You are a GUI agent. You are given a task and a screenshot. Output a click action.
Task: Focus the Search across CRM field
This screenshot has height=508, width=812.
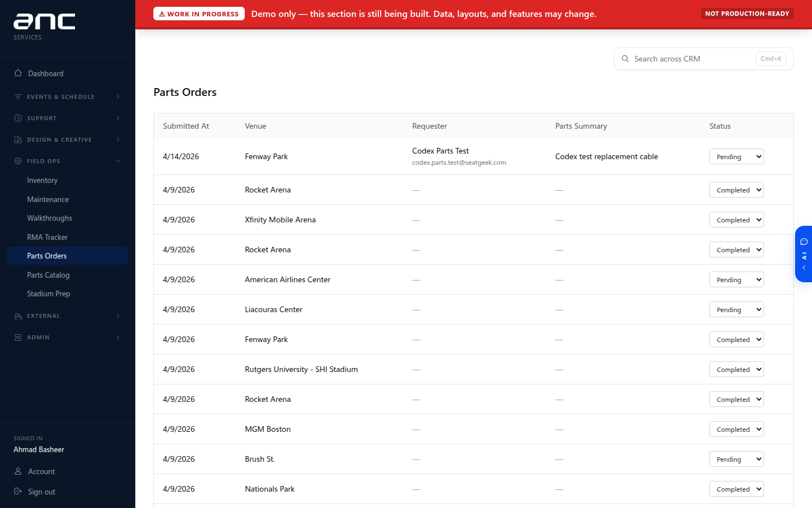click(704, 59)
